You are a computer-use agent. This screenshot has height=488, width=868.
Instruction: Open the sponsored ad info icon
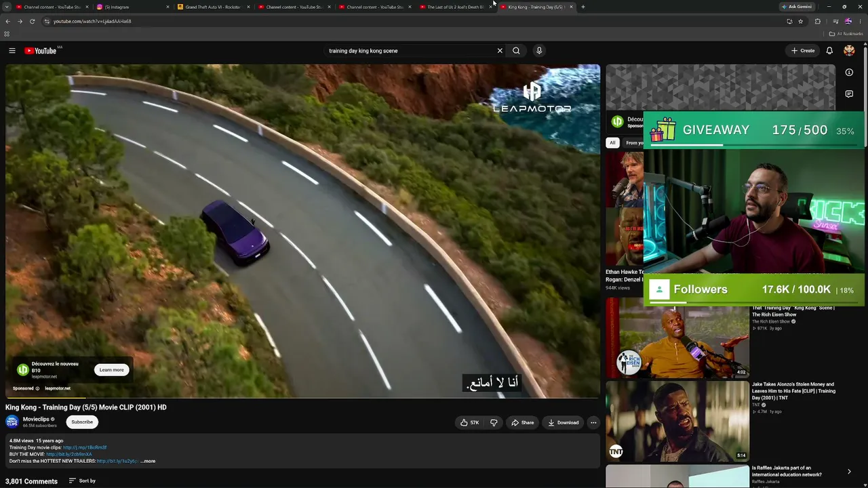[37, 388]
